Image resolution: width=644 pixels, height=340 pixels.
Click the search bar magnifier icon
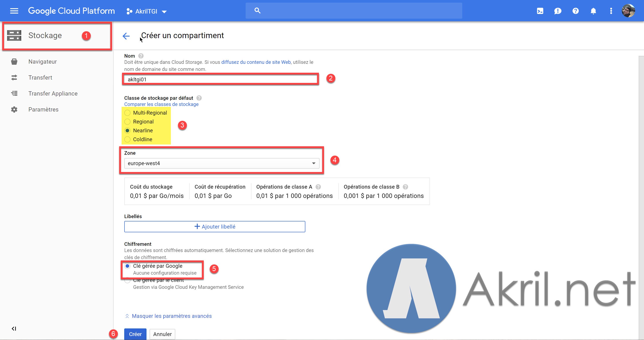[257, 11]
